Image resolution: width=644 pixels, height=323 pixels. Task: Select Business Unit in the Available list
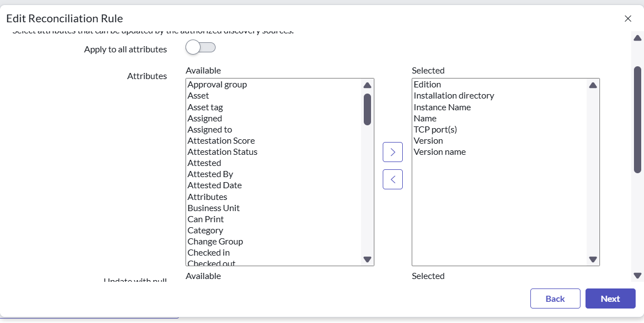click(x=213, y=208)
